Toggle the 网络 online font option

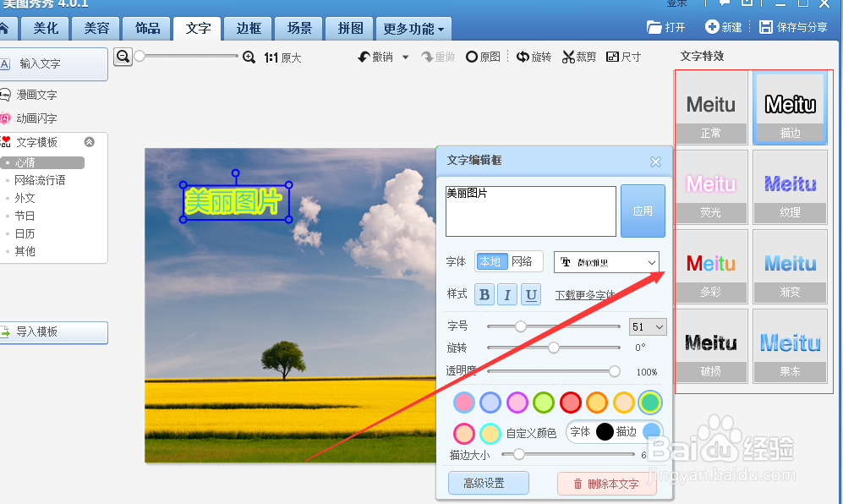coord(522,262)
